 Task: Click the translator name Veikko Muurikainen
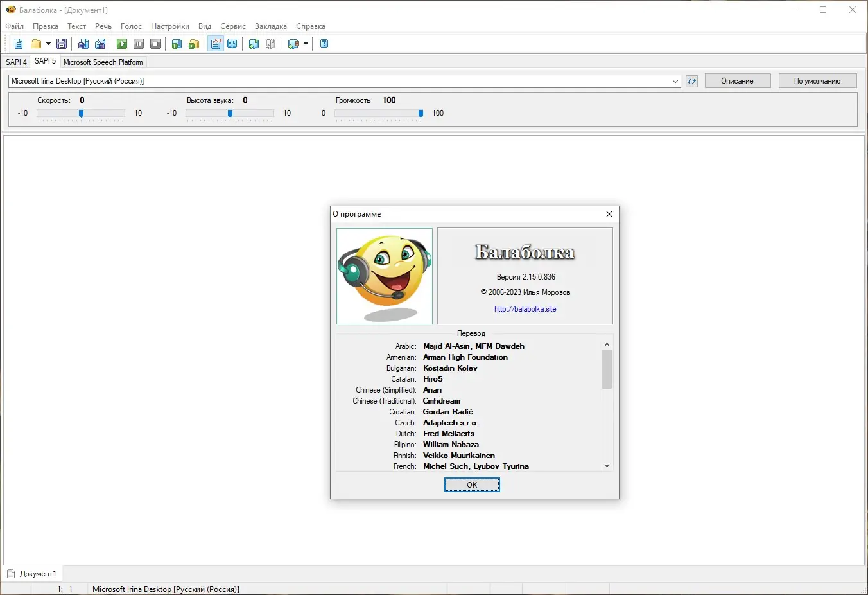[459, 456]
